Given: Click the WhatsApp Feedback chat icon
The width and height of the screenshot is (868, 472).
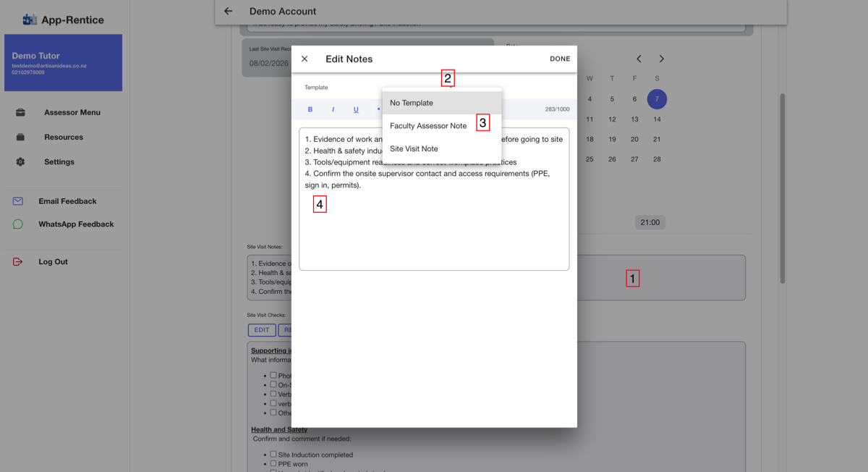Looking at the screenshot, I should tap(18, 224).
